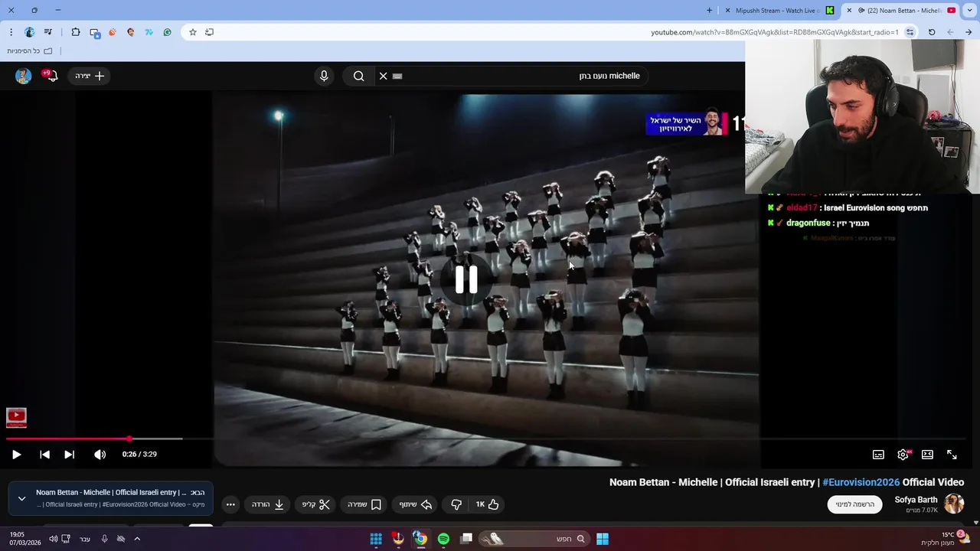
Task: Click the youtube.com URL in the address bar
Action: [x=775, y=32]
